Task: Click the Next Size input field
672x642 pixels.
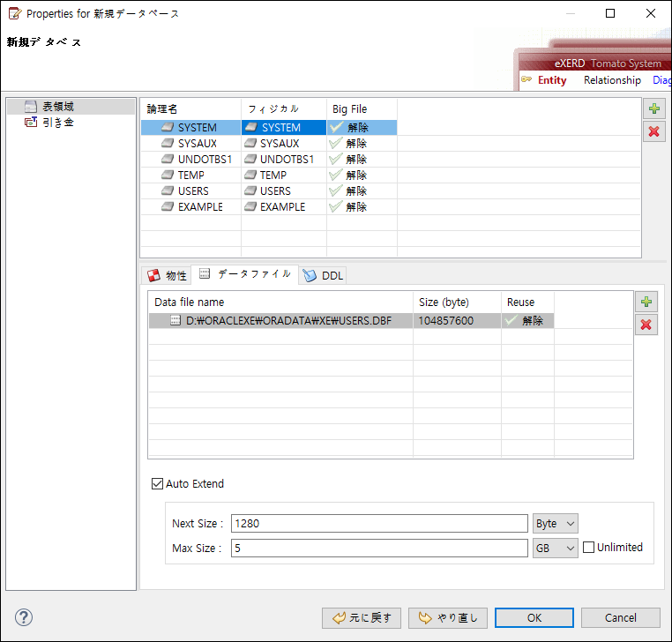Action: (x=379, y=523)
